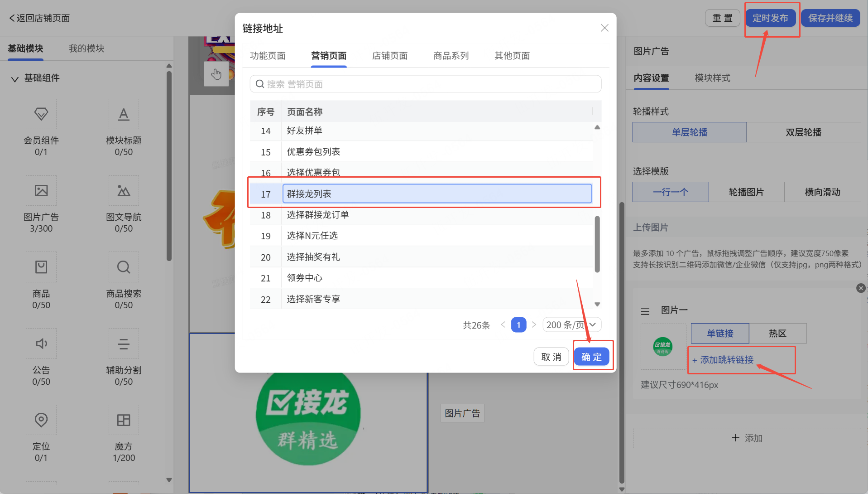Choose the 横向滑动 template
Viewport: 868px width, 494px height.
(822, 192)
